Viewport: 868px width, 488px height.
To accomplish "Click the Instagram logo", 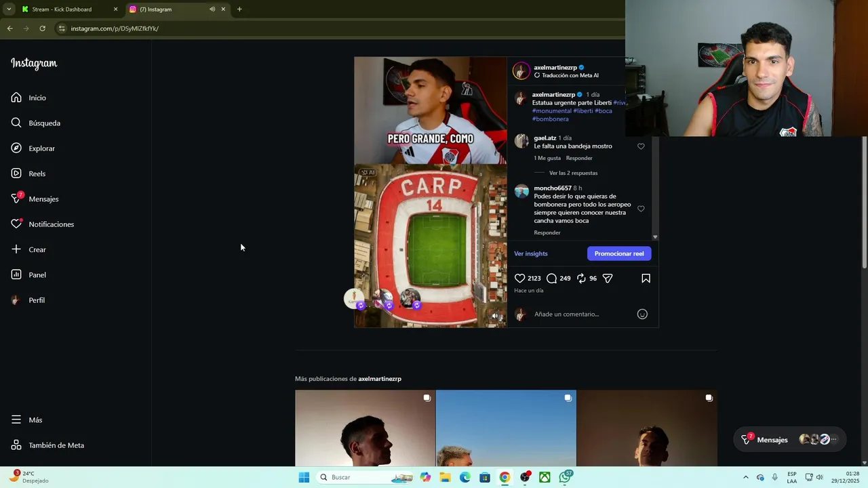I will (x=34, y=64).
